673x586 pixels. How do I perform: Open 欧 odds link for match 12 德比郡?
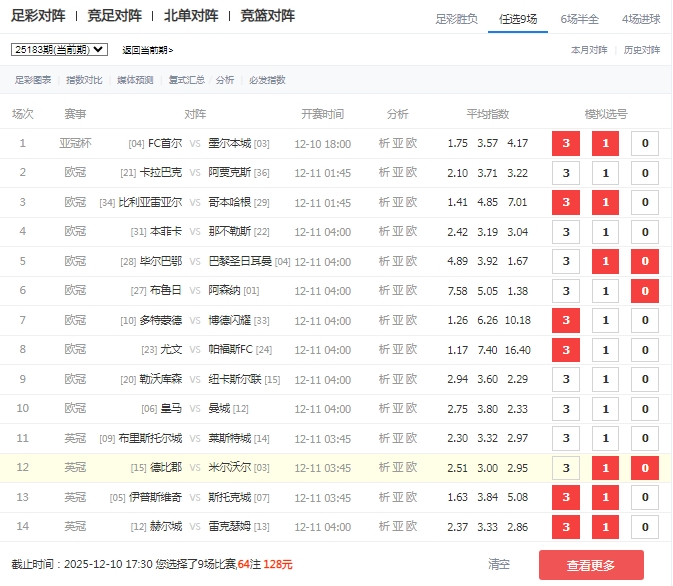tap(412, 467)
